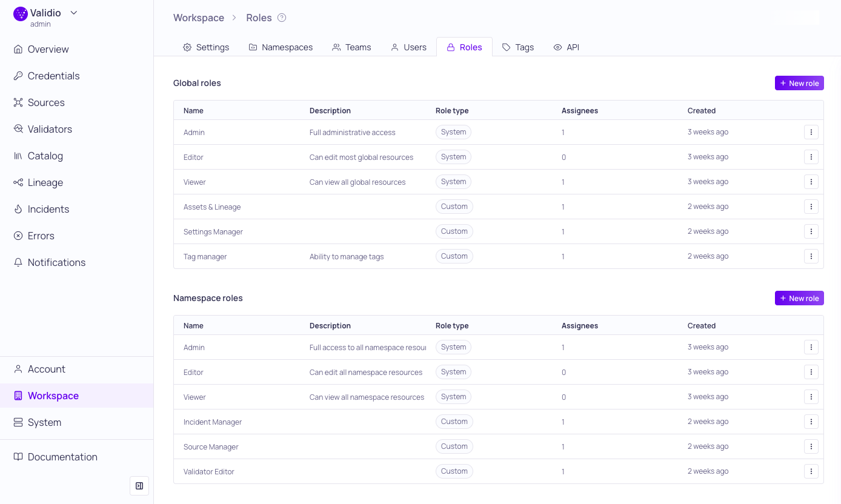Open the actions menu for namespace Admin role
Image resolution: width=841 pixels, height=504 pixels.
(x=811, y=347)
